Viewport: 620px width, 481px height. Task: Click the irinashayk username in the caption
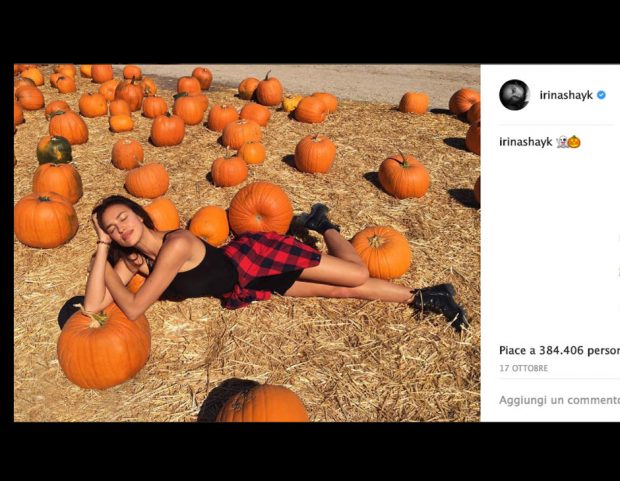tap(526, 142)
